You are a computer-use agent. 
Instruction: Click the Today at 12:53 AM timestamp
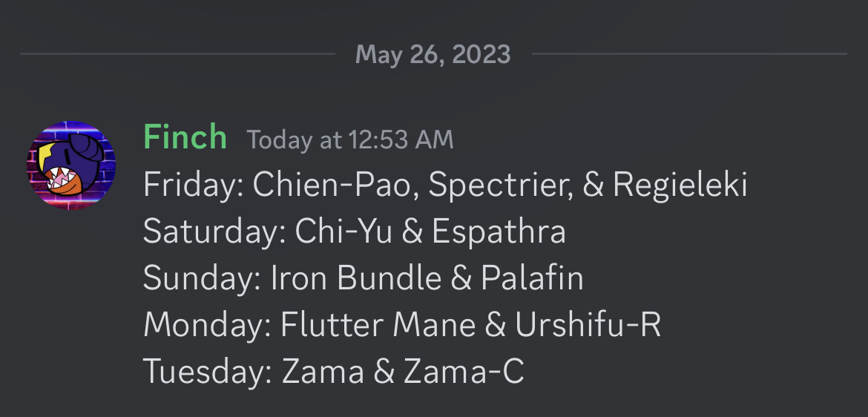click(x=349, y=139)
